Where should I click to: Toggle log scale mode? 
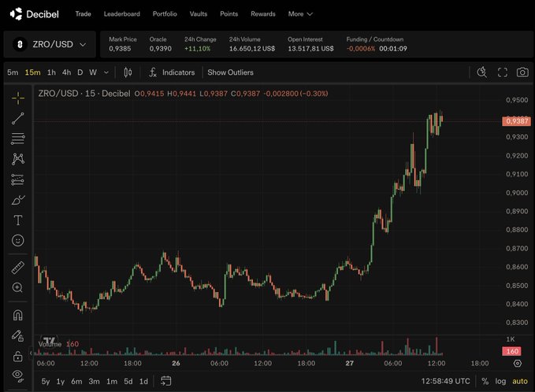500,381
